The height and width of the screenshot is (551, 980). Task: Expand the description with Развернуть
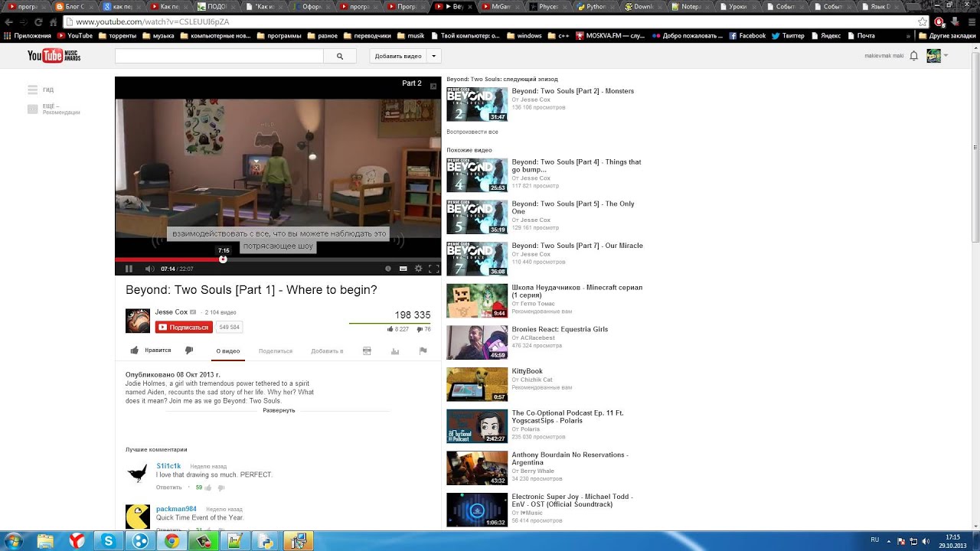(279, 410)
